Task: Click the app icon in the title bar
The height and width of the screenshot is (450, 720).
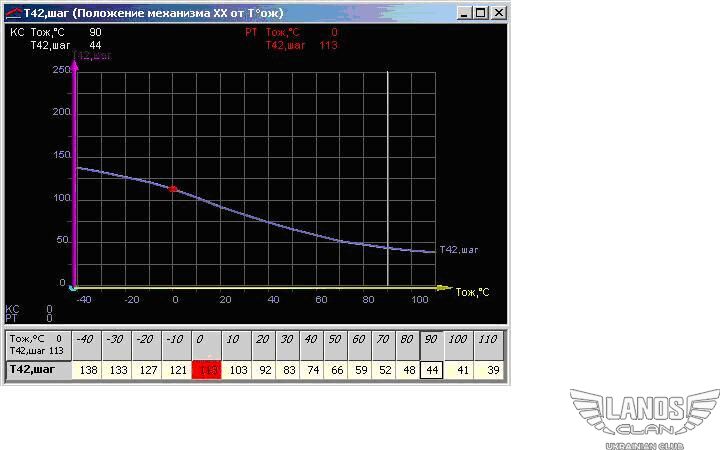Action: point(14,12)
